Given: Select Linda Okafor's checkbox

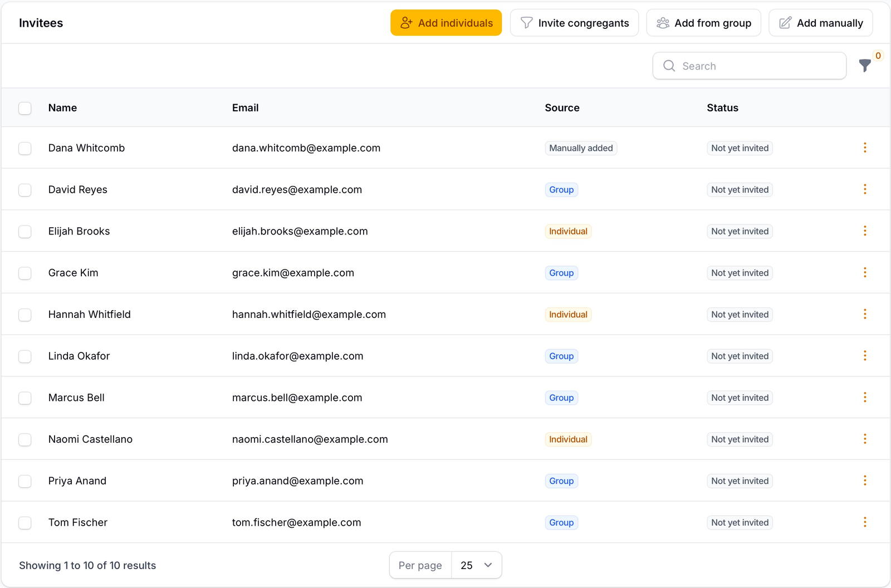Looking at the screenshot, I should 25,356.
